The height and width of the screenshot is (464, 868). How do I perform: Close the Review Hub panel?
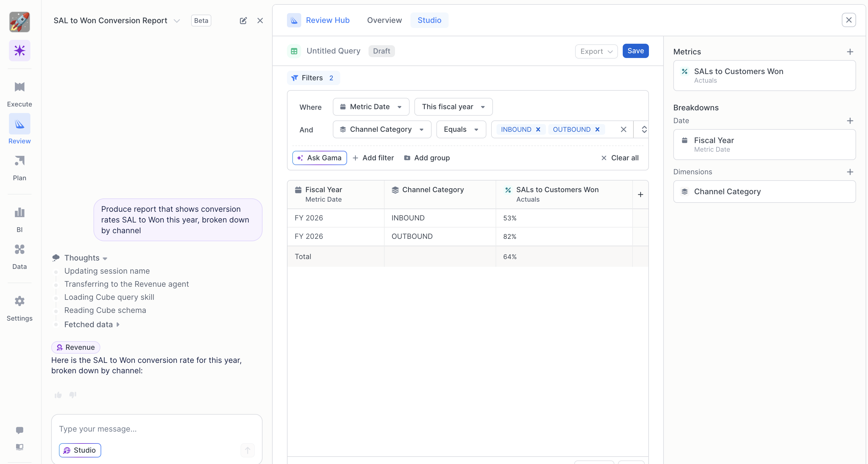(849, 20)
